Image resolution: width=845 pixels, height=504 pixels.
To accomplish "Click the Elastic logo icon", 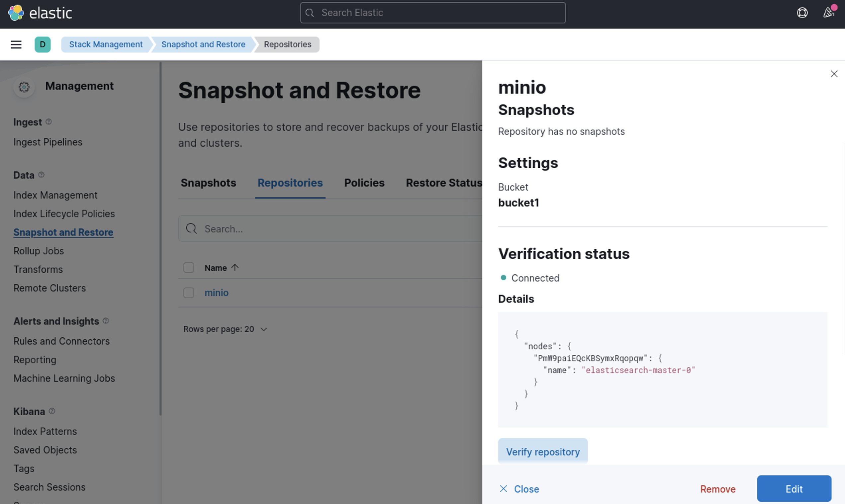I will point(16,13).
